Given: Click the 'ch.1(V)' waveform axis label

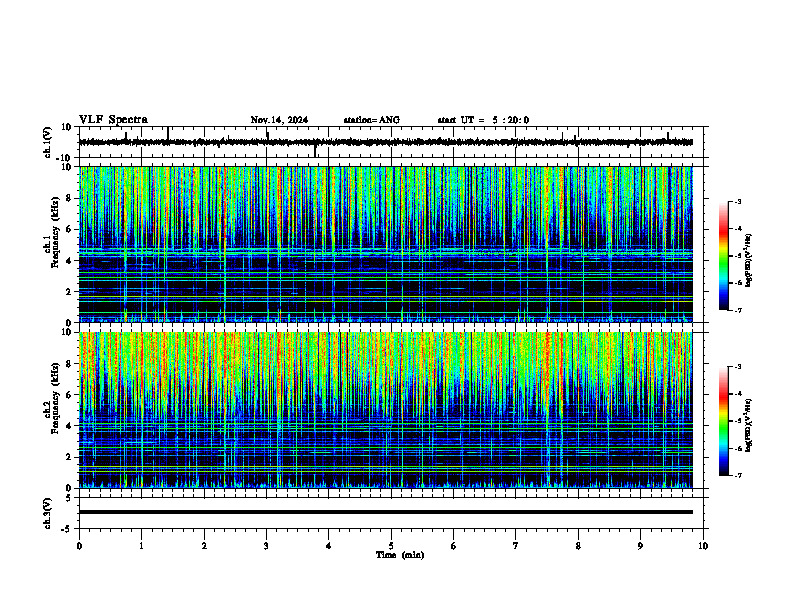Looking at the screenshot, I should tap(48, 142).
